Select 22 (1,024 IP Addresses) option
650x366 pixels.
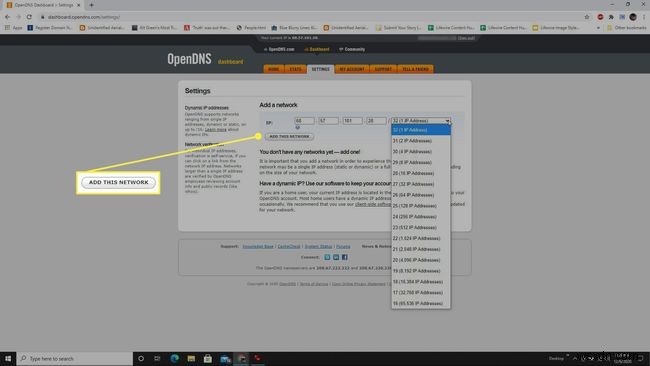click(421, 238)
